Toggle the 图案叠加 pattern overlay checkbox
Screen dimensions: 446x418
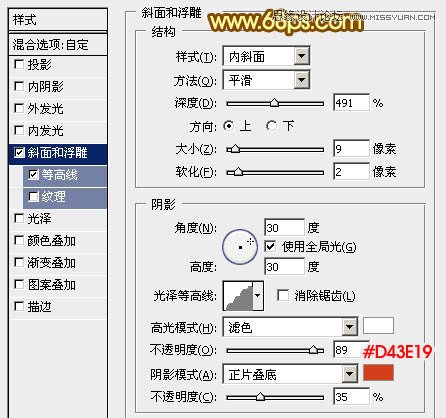click(x=19, y=284)
